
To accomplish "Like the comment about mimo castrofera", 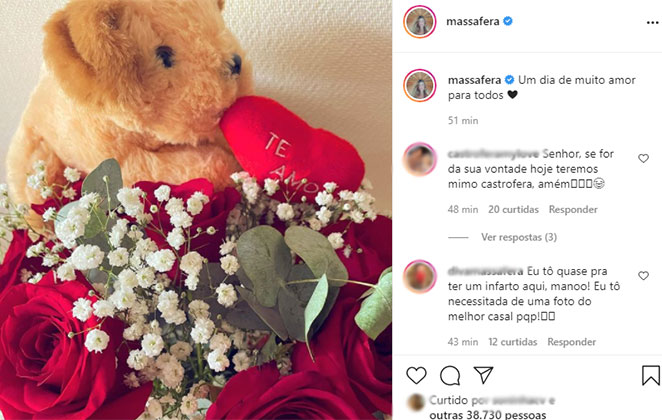I will (643, 158).
